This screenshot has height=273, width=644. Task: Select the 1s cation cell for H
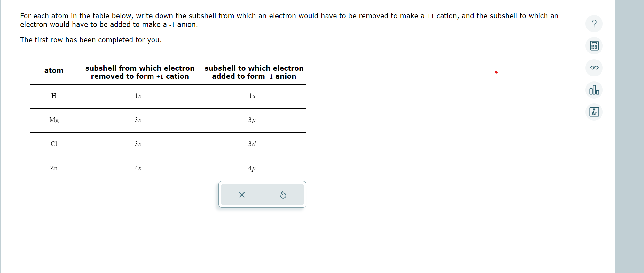point(138,96)
